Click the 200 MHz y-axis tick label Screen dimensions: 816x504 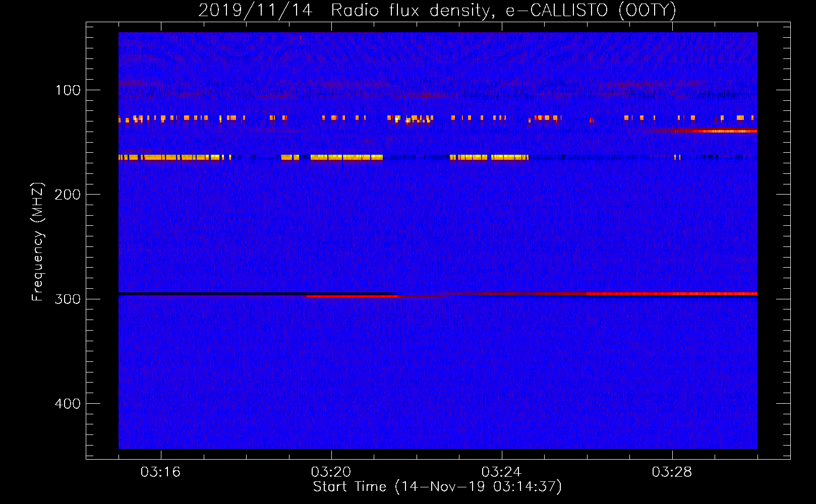(x=68, y=195)
